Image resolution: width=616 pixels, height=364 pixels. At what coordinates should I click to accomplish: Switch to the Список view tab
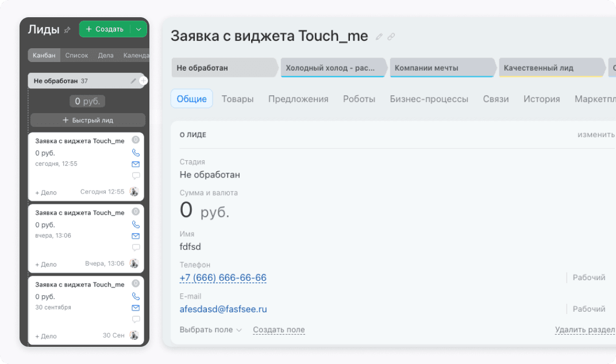pos(76,55)
